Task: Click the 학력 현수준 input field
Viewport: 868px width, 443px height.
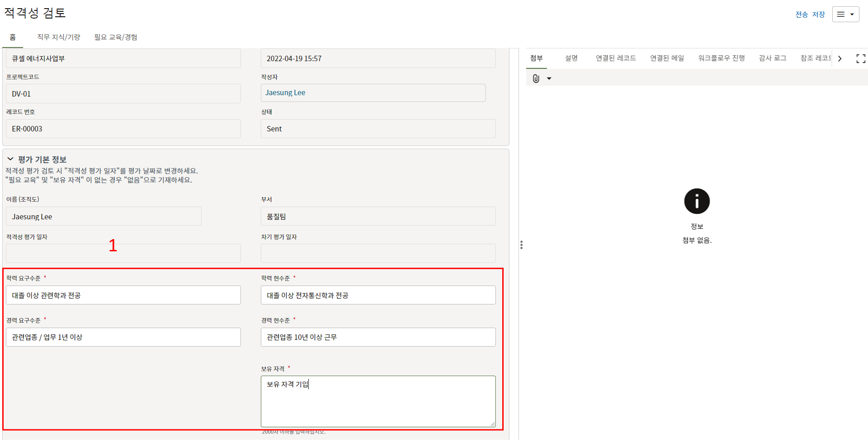Action: tap(377, 295)
